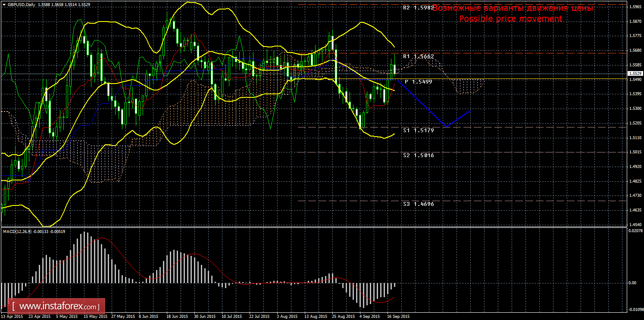Click the 0.00 level on MACD scale

[x=632, y=283]
